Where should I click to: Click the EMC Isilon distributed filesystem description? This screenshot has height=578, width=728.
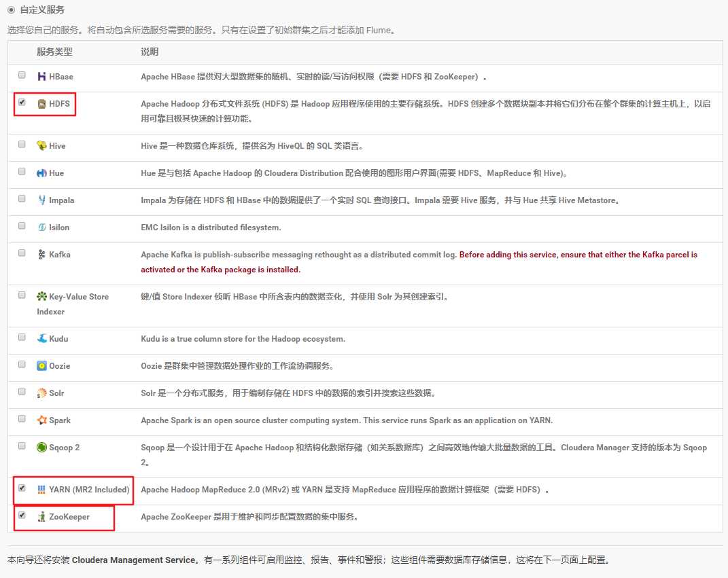pos(211,228)
